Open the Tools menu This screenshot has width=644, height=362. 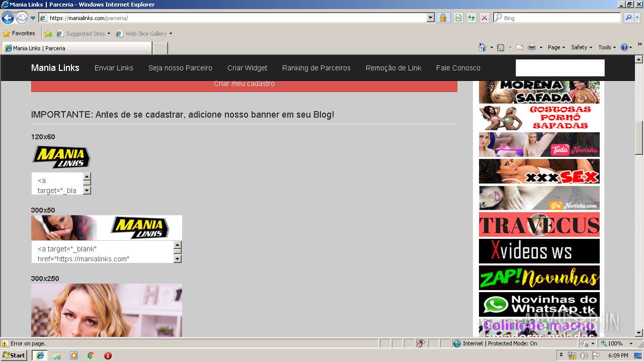tap(607, 47)
